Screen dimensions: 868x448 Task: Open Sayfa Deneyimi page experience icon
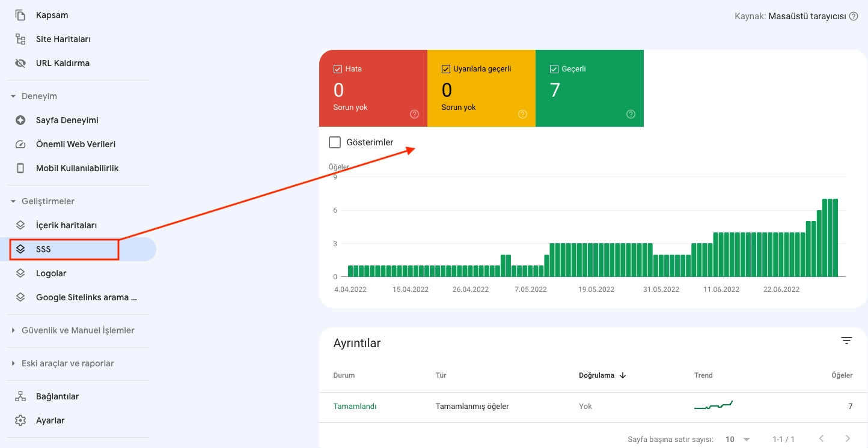(x=20, y=120)
